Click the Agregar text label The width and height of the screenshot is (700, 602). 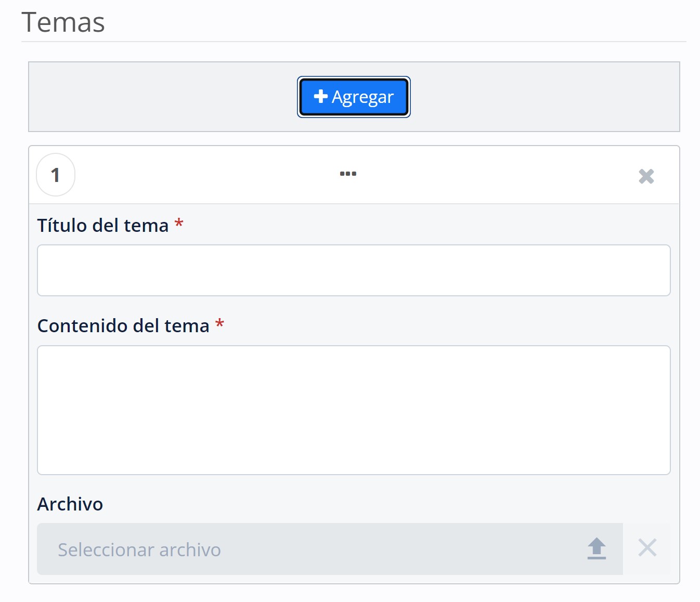pyautogui.click(x=362, y=97)
